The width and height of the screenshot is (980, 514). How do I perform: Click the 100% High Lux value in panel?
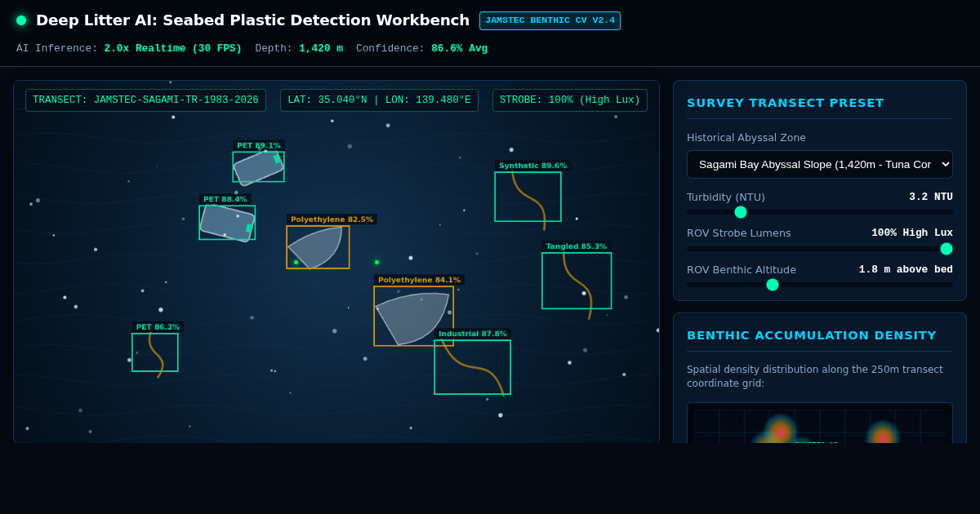pyautogui.click(x=912, y=233)
